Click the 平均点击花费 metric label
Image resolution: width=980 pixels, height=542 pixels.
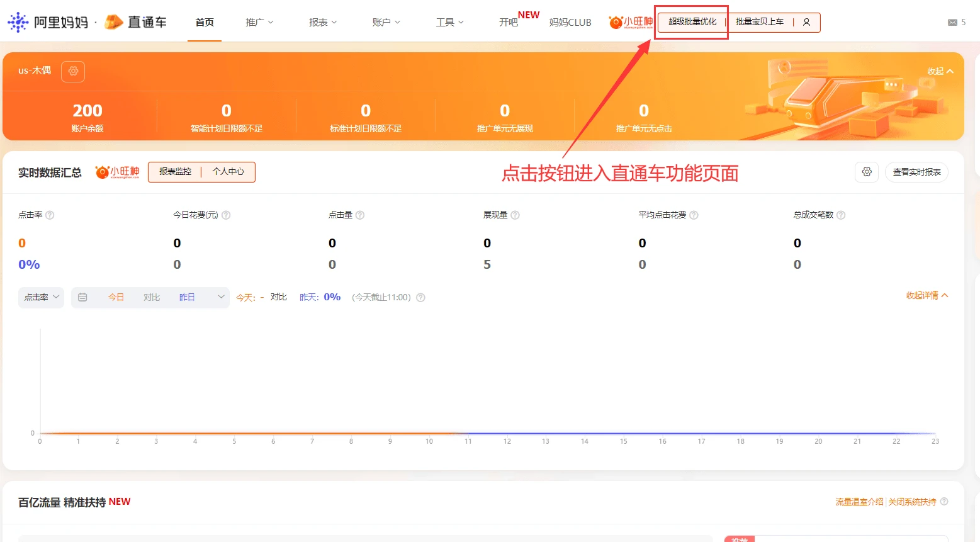pos(662,215)
